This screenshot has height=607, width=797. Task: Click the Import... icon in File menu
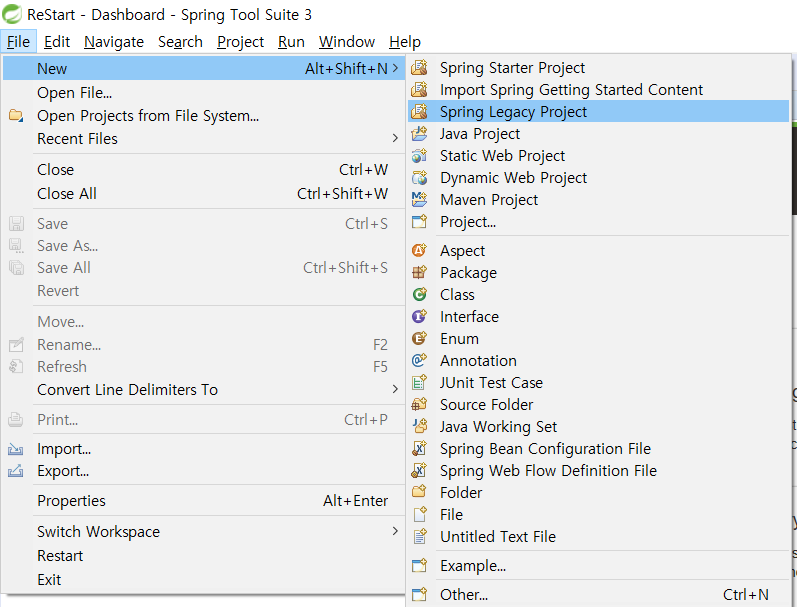[16, 449]
